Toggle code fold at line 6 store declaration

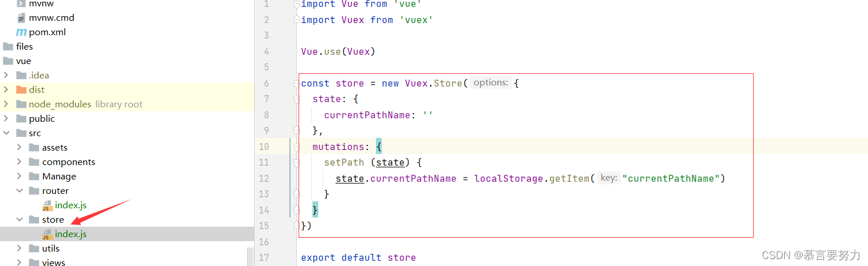296,84
